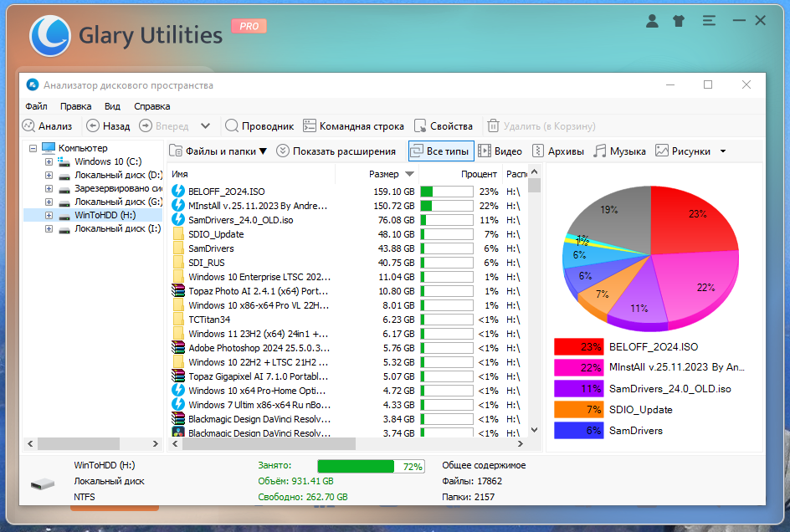This screenshot has width=790, height=532.
Task: Open the user account icon in Glary Utilities
Action: [x=652, y=21]
